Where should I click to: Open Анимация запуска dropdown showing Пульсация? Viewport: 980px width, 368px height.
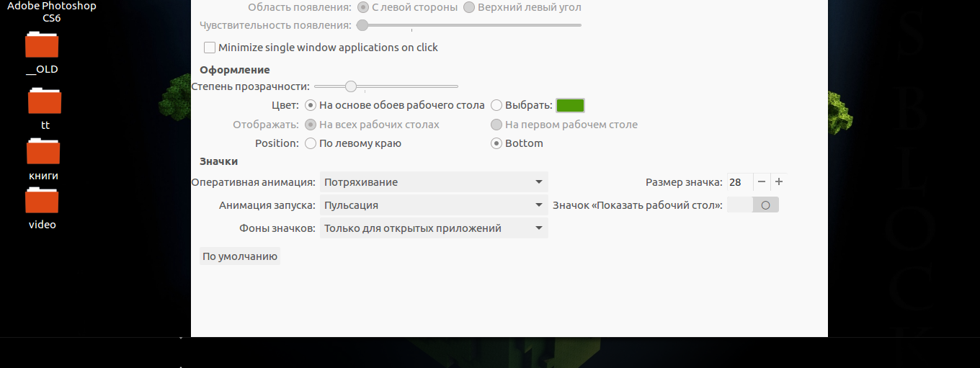tap(434, 205)
